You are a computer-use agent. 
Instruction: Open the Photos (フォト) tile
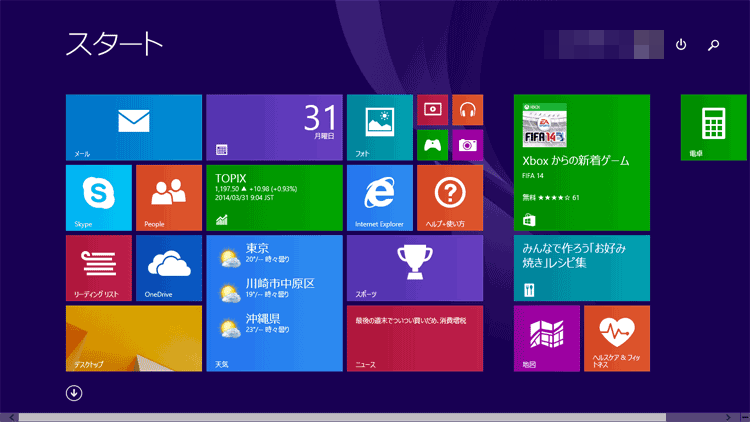coord(380,127)
